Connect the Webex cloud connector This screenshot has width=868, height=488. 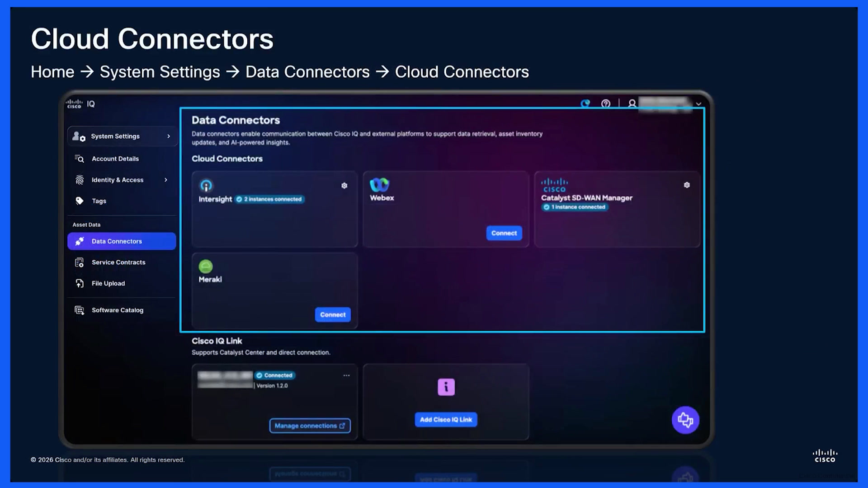504,233
